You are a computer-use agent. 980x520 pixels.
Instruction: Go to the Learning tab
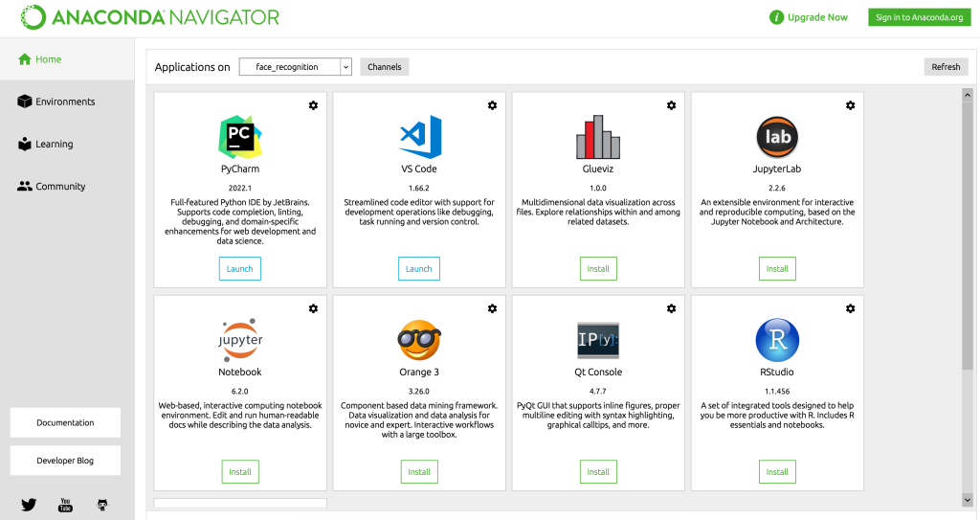pos(54,144)
